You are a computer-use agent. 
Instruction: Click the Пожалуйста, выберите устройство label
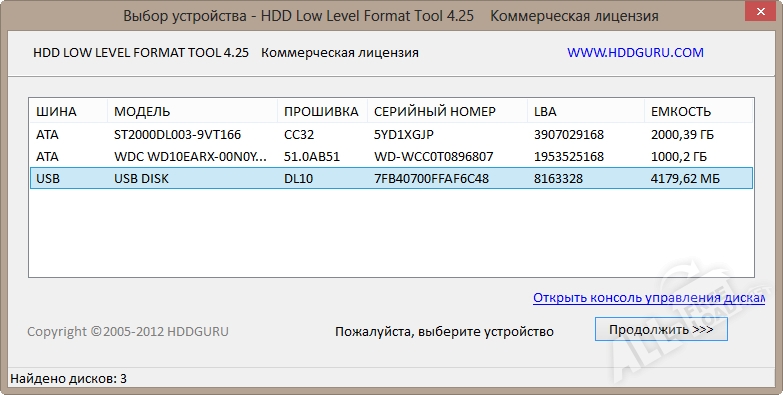[x=444, y=332]
